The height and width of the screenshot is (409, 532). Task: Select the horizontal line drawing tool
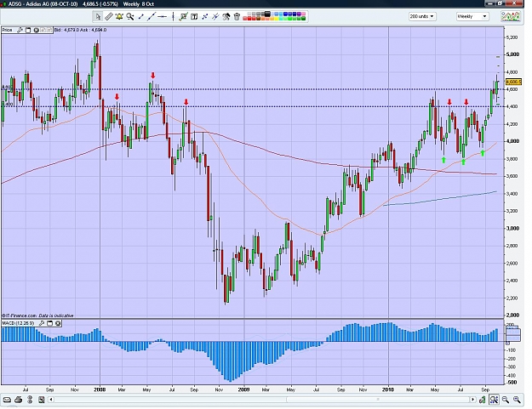point(163,16)
